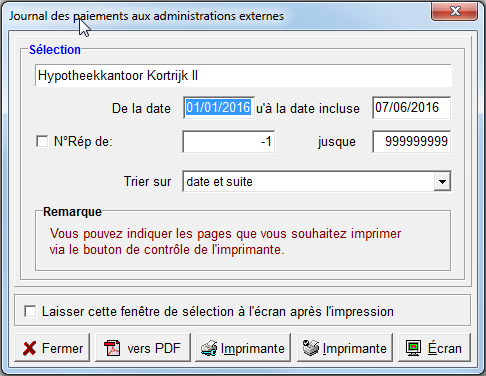Print using Imprimante button with checkmark icon
Viewport: 486px width, 376px height.
point(345,348)
